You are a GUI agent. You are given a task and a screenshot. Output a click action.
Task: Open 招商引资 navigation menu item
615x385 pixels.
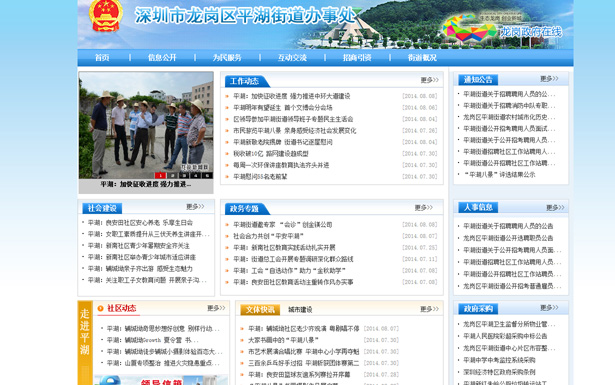(357, 58)
